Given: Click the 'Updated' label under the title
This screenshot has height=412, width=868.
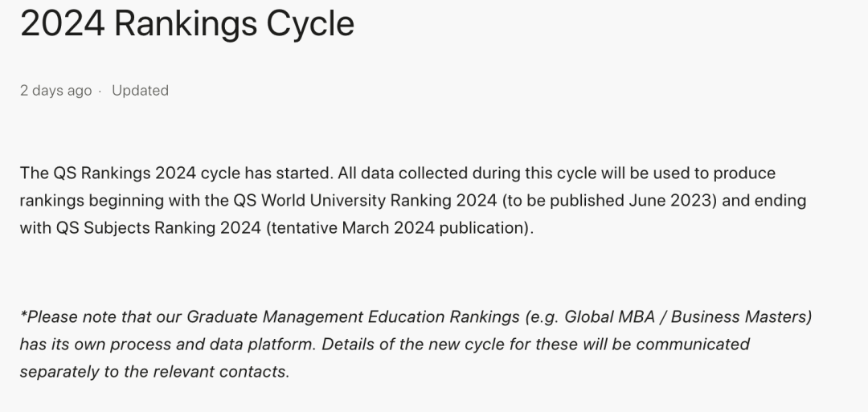Looking at the screenshot, I should pyautogui.click(x=140, y=91).
